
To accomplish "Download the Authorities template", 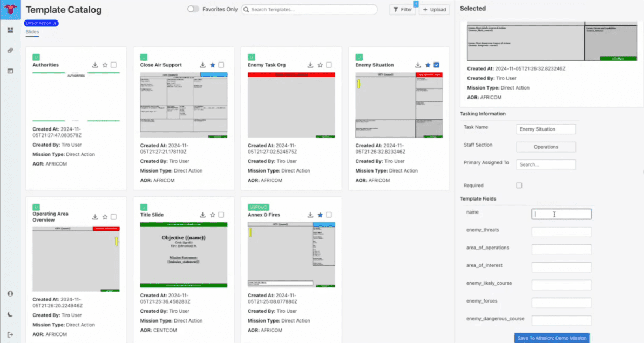I will point(95,65).
